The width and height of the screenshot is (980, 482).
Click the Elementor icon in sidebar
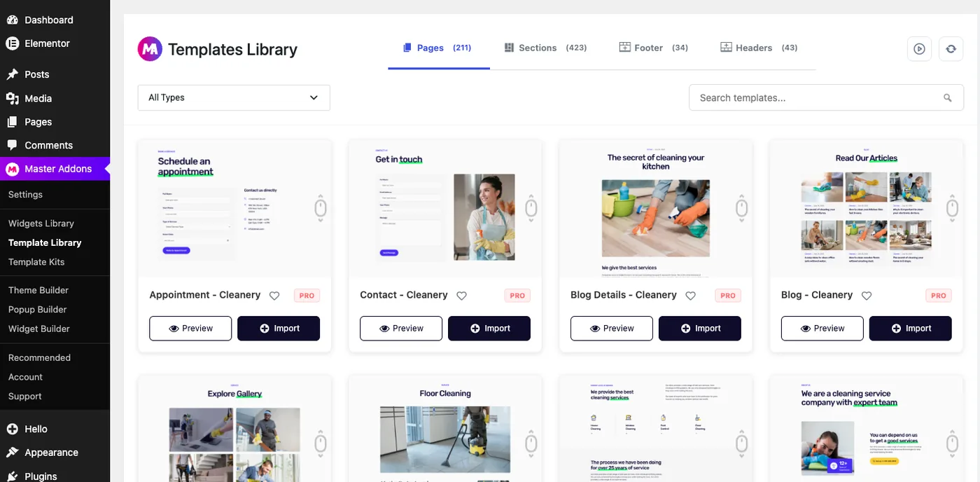pos(12,43)
